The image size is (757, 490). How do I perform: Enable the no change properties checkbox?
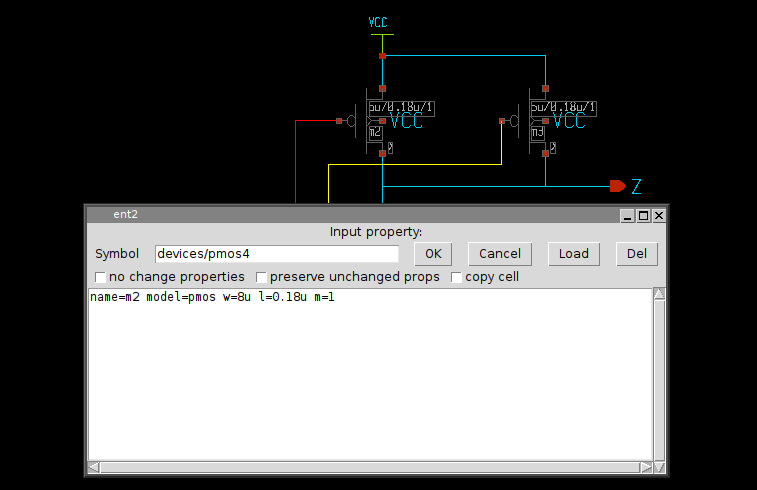click(x=100, y=277)
